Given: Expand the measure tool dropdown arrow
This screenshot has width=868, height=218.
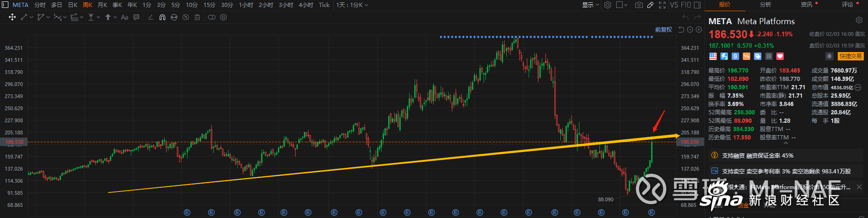Looking at the screenshot, I should pos(98,17).
